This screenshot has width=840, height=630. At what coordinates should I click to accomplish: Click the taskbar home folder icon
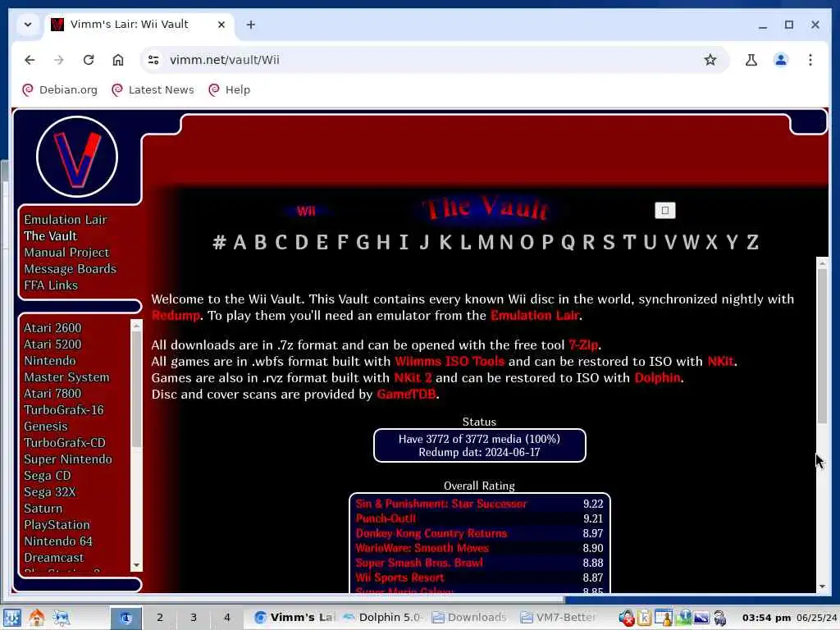pyautogui.click(x=36, y=618)
